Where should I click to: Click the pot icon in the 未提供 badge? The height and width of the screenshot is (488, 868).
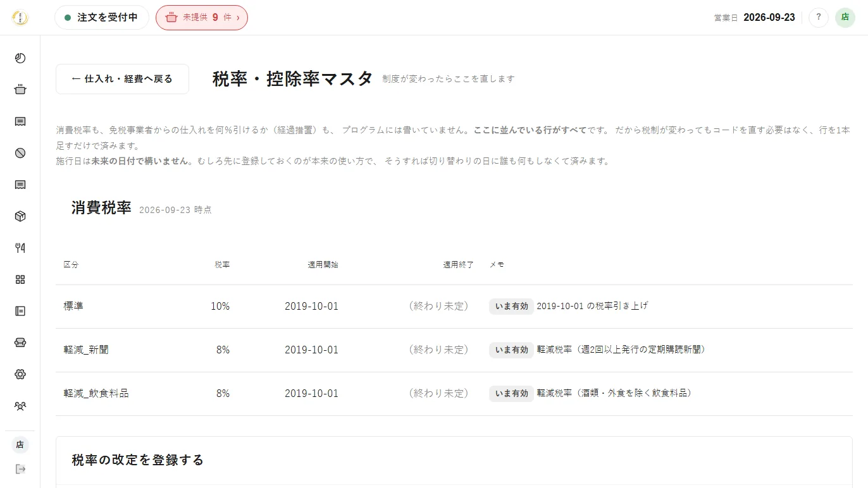pyautogui.click(x=171, y=18)
